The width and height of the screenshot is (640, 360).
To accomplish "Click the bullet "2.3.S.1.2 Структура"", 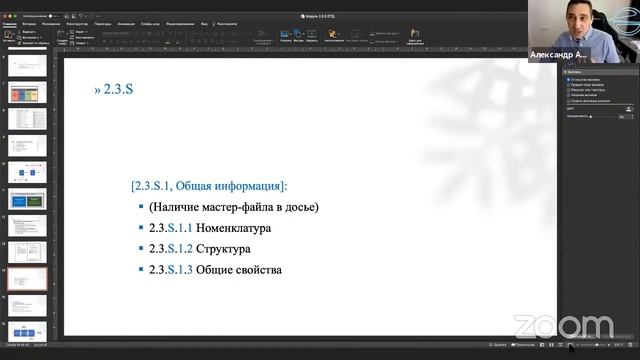I will point(200,249).
